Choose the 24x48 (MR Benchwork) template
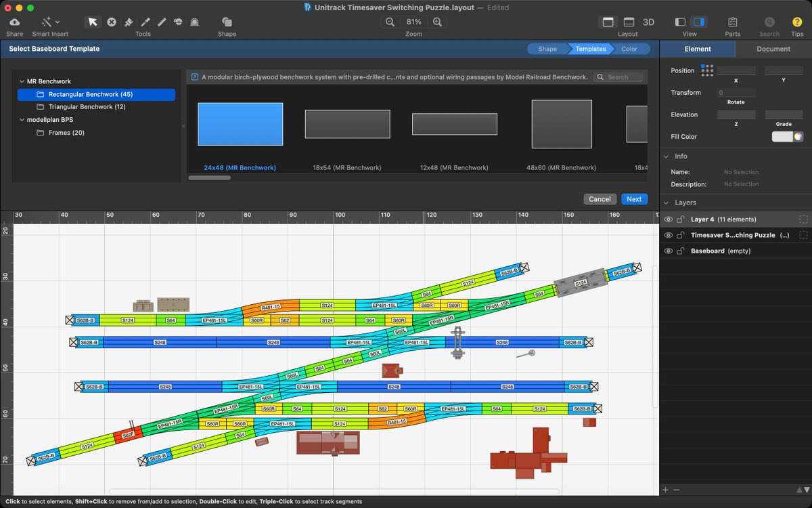The width and height of the screenshot is (812, 508). (x=240, y=124)
